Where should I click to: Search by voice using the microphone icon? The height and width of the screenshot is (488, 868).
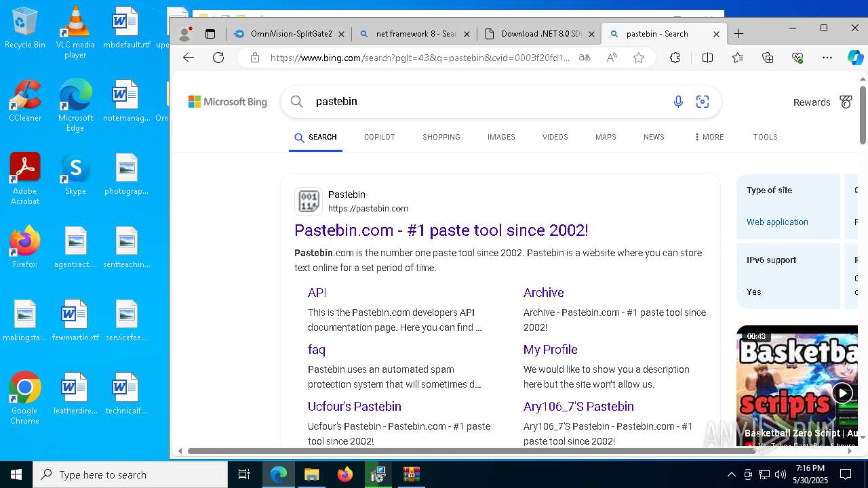coord(678,102)
